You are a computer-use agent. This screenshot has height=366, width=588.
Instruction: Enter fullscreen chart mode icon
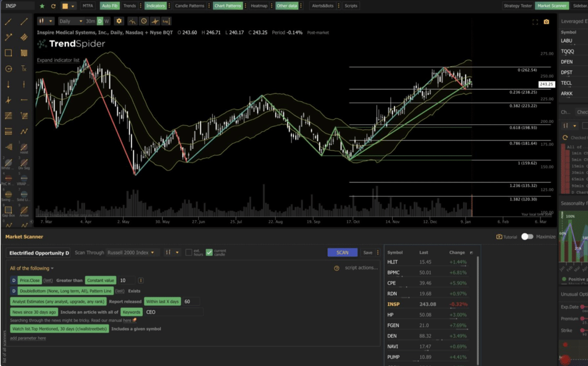(x=535, y=22)
